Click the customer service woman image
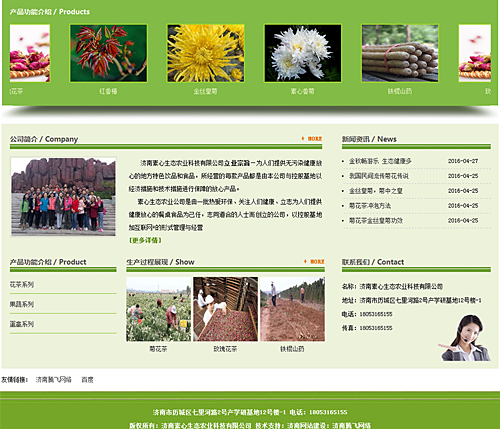500x429 pixels. click(465, 338)
